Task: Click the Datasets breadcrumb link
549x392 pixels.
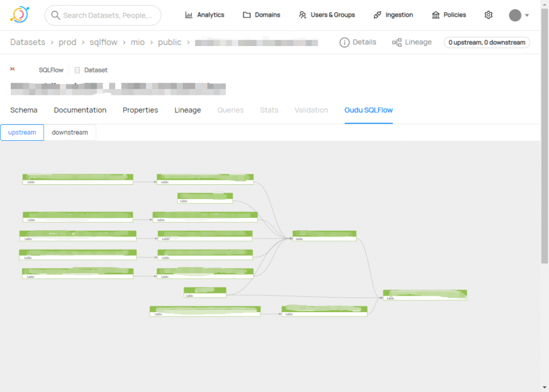Action: (27, 42)
